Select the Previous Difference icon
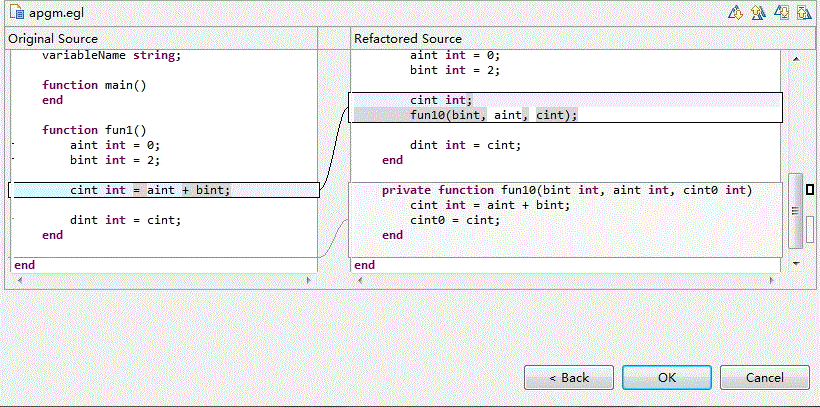 [758, 13]
